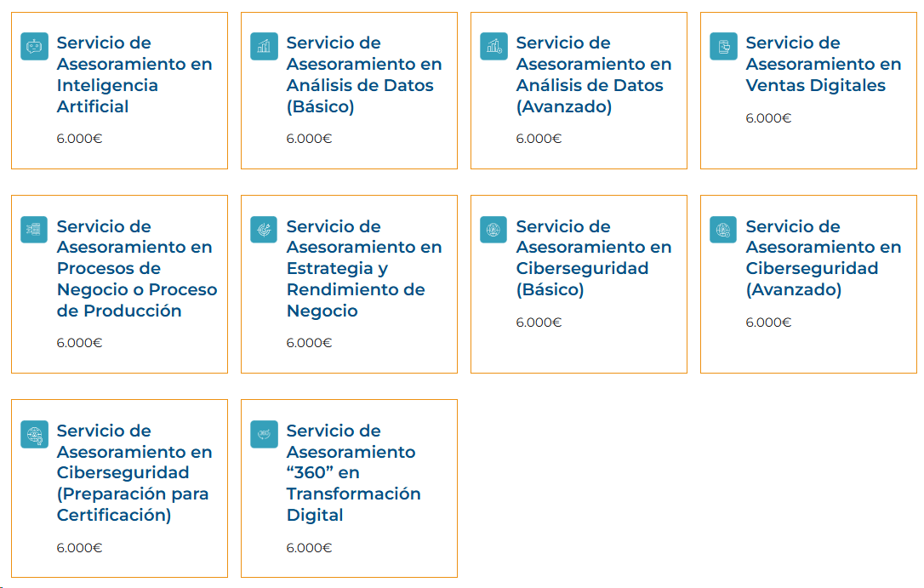Image resolution: width=924 pixels, height=588 pixels.
Task: Open Asesoramiento en Ciberseguridad (Básico) title
Action: coord(594,258)
